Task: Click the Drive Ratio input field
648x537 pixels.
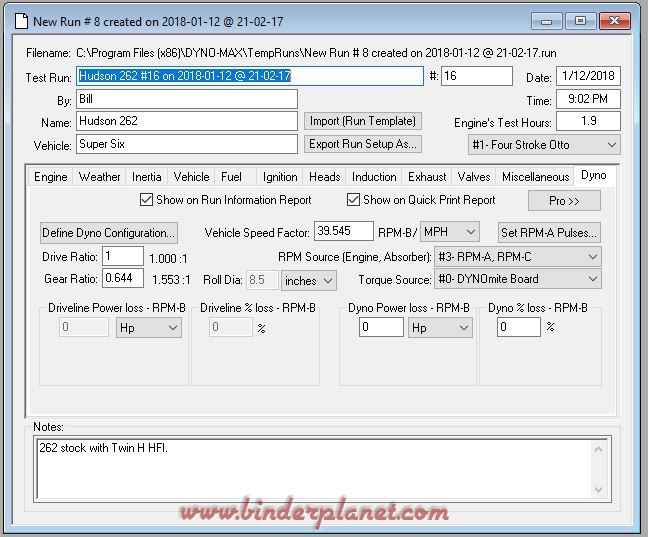Action: click(x=123, y=256)
